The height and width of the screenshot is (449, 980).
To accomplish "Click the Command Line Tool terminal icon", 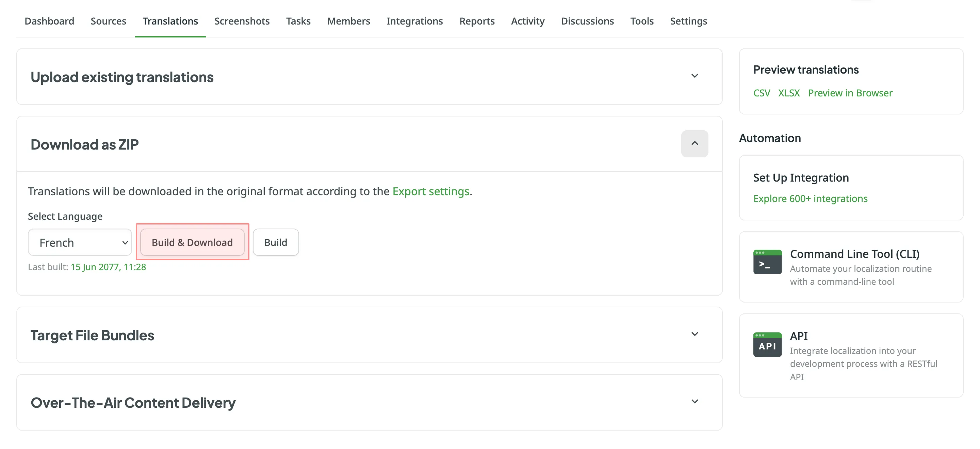I will pyautogui.click(x=767, y=261).
